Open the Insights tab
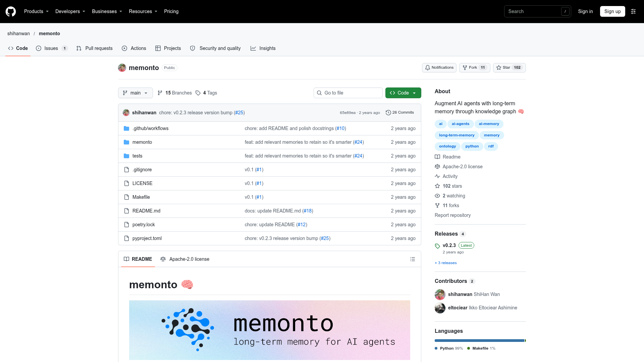 (x=263, y=48)
